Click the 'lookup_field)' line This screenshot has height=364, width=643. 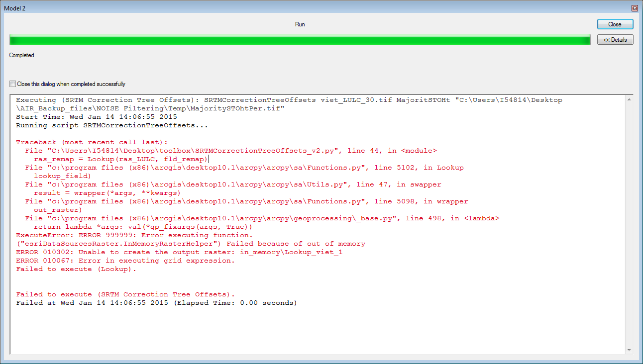click(63, 176)
